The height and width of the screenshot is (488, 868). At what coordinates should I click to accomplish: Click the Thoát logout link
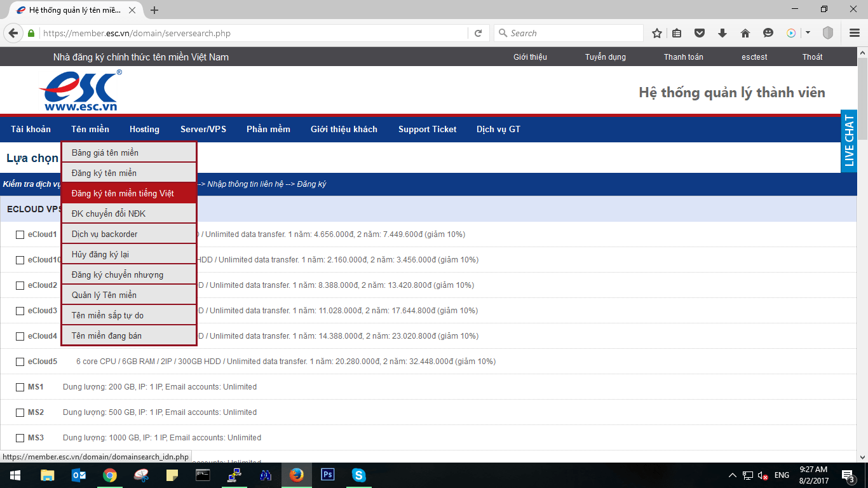coord(812,57)
